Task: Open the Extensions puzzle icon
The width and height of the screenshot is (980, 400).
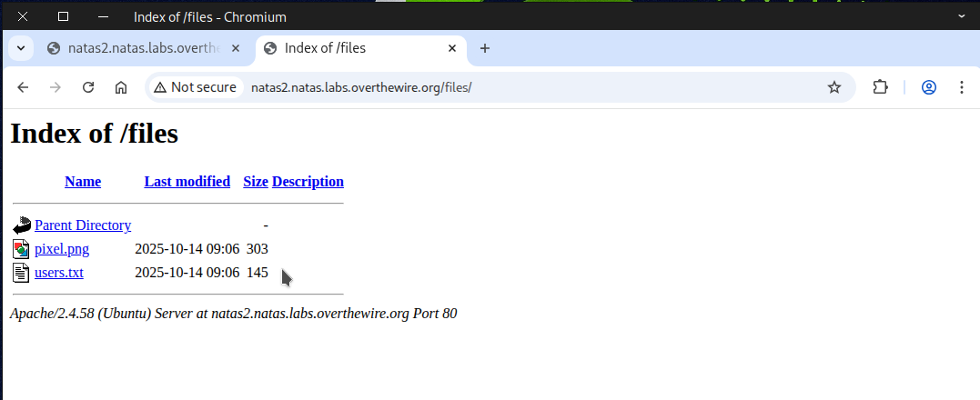Action: pyautogui.click(x=880, y=87)
